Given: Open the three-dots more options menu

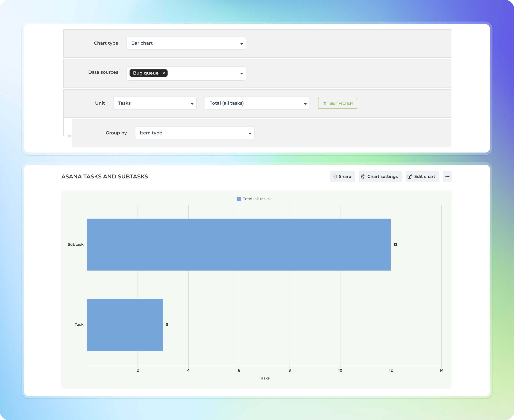Looking at the screenshot, I should [447, 177].
